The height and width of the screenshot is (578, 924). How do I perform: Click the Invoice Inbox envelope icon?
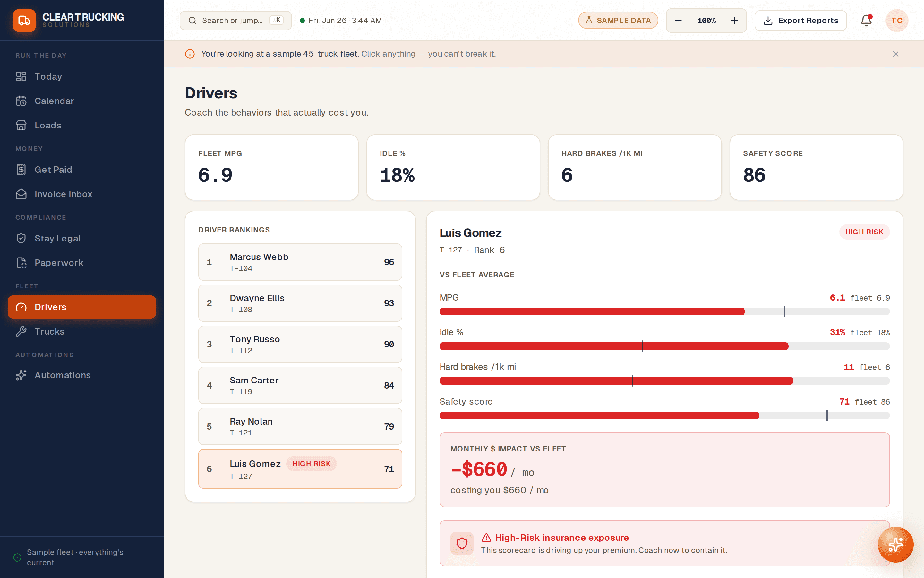point(21,194)
